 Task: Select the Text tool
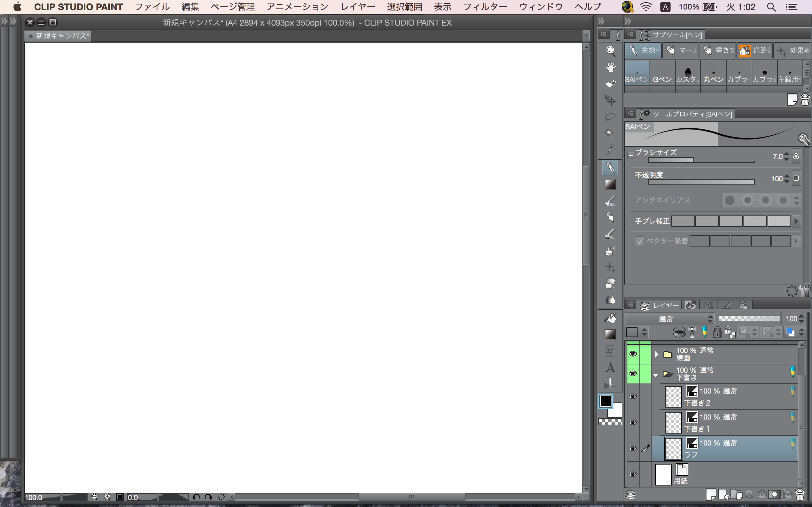610,368
